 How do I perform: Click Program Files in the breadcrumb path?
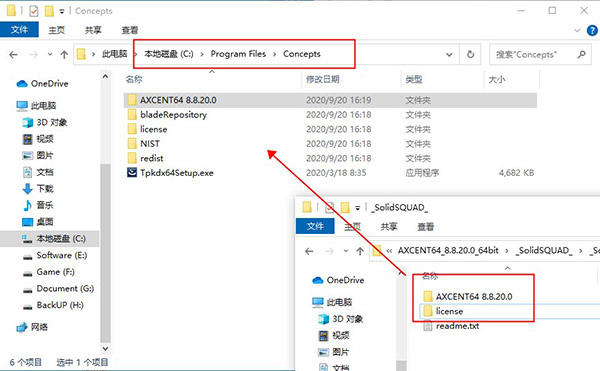[238, 54]
